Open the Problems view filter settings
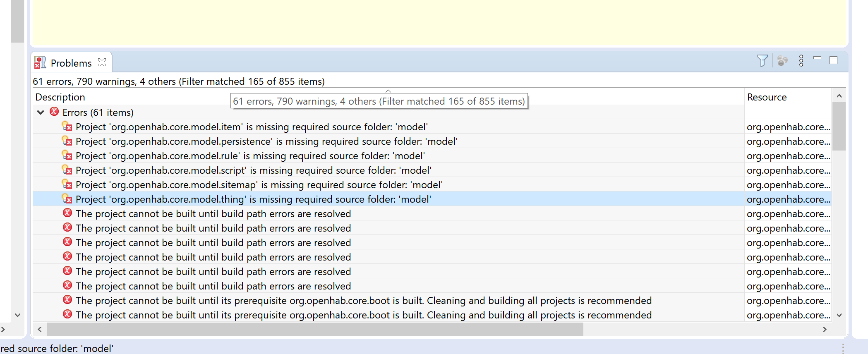The width and height of the screenshot is (868, 354). click(762, 61)
